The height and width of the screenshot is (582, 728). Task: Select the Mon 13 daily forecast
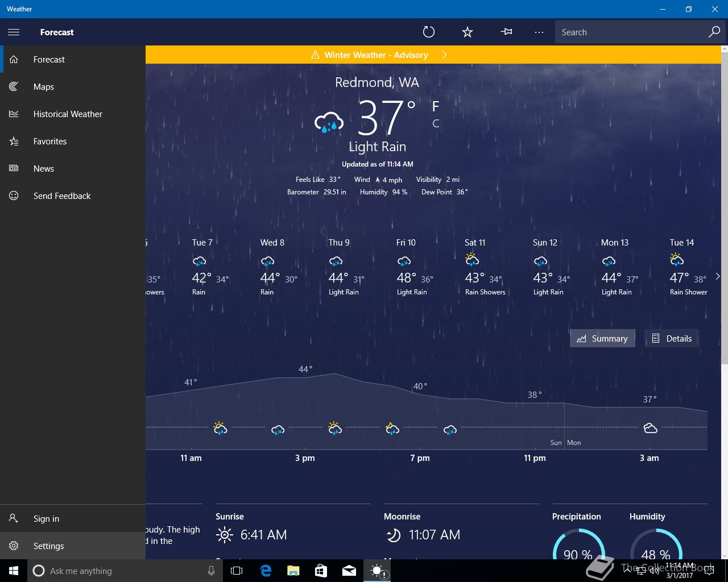(x=620, y=267)
